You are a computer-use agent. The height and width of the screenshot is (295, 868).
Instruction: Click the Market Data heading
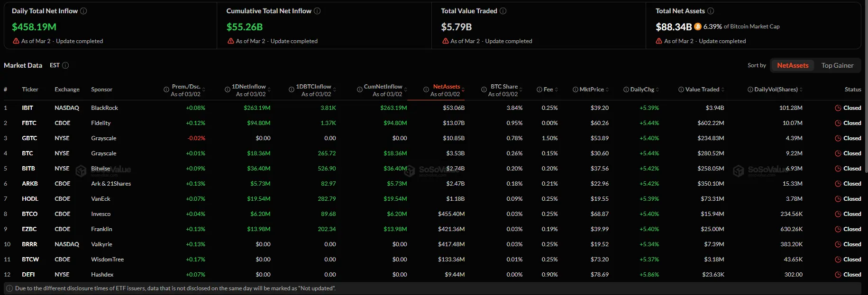23,65
